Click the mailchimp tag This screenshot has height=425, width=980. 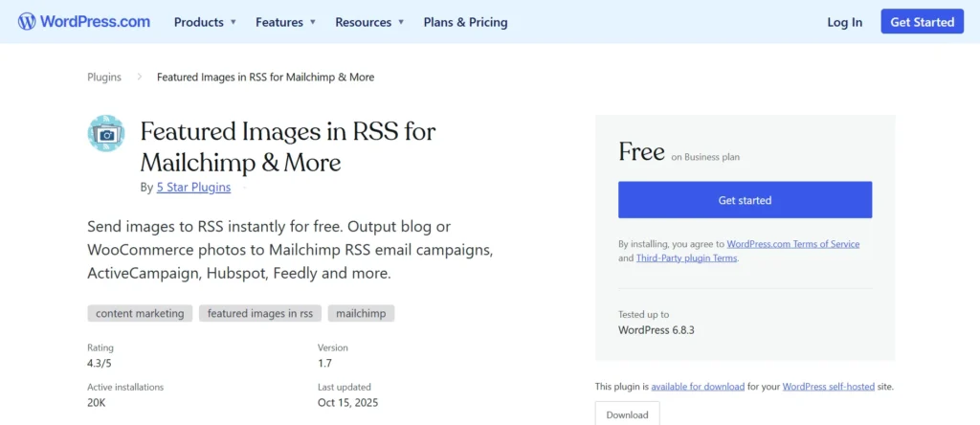pos(361,313)
